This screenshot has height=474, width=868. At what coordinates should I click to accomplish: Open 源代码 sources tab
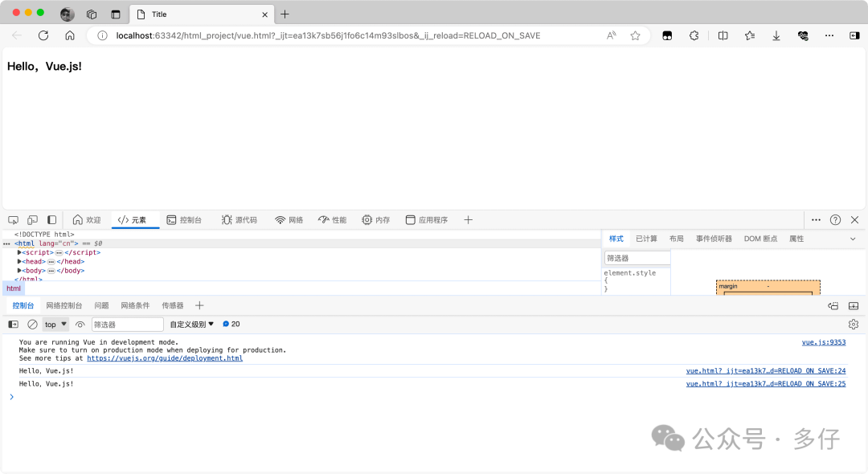pyautogui.click(x=240, y=220)
